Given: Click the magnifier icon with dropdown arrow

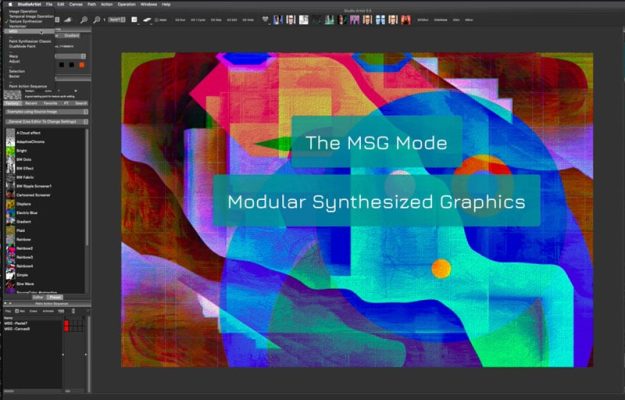Looking at the screenshot, I should tap(97, 20).
